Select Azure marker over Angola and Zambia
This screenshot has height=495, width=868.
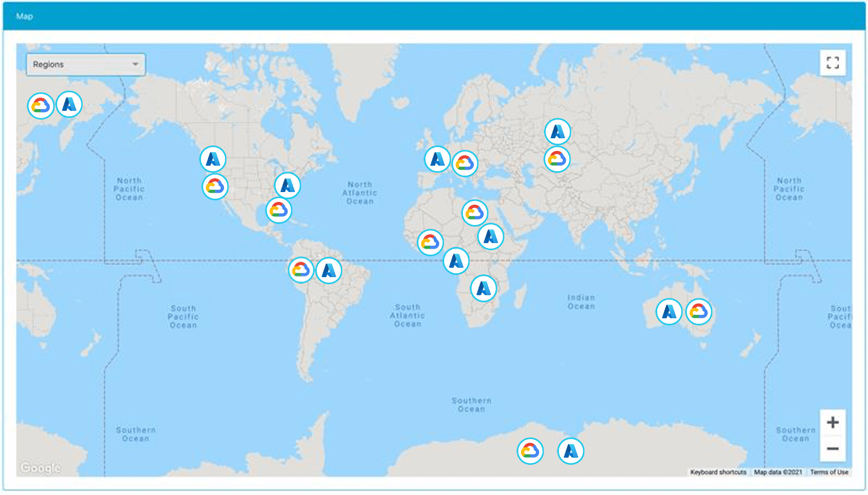coord(484,288)
